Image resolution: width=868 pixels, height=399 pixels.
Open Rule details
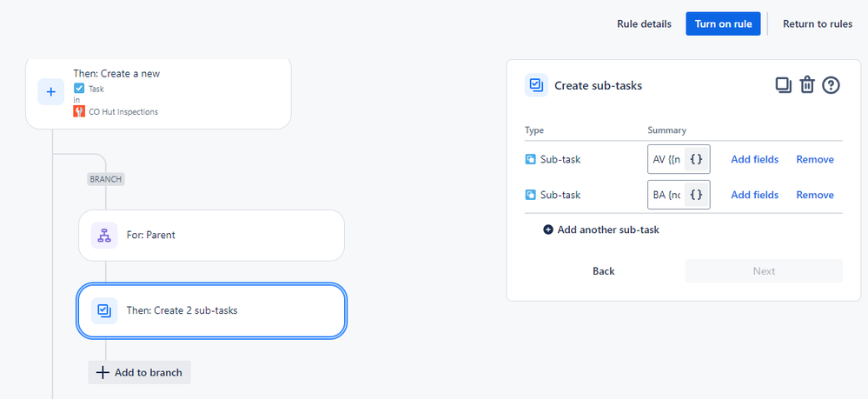click(644, 23)
